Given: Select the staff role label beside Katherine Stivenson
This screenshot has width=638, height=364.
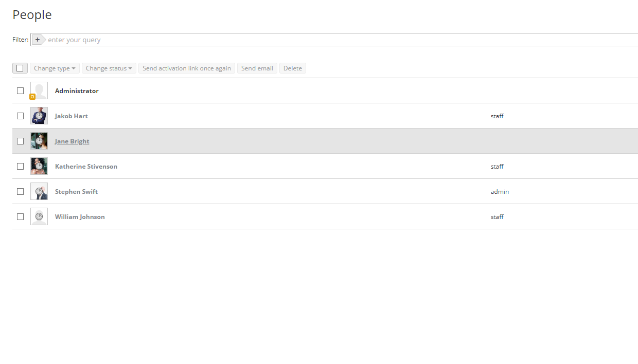Looking at the screenshot, I should point(497,166).
